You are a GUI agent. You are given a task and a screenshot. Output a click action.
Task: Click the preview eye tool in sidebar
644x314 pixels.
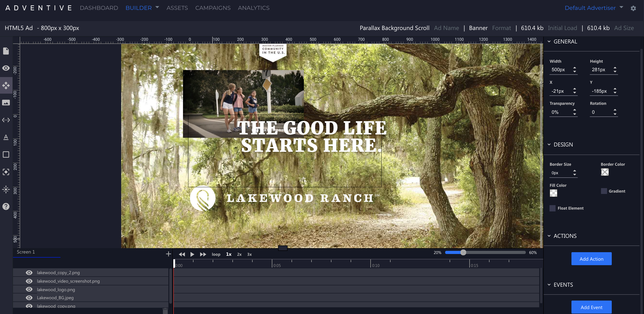pos(6,68)
